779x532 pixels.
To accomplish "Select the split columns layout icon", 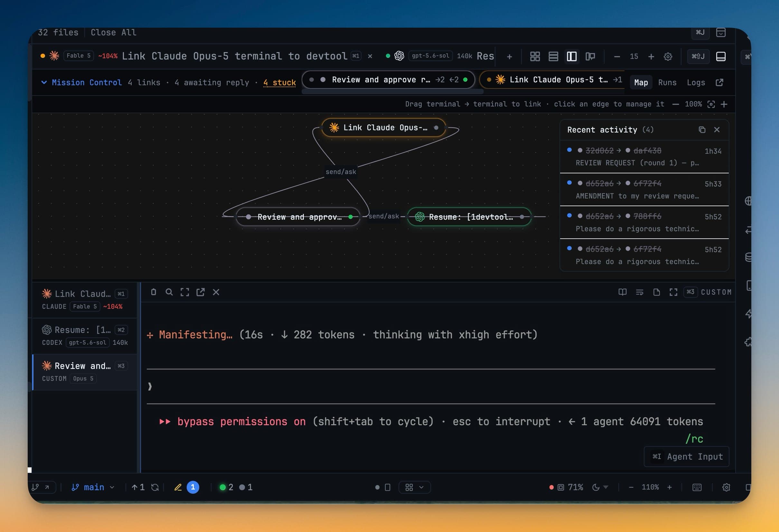I will pyautogui.click(x=571, y=56).
